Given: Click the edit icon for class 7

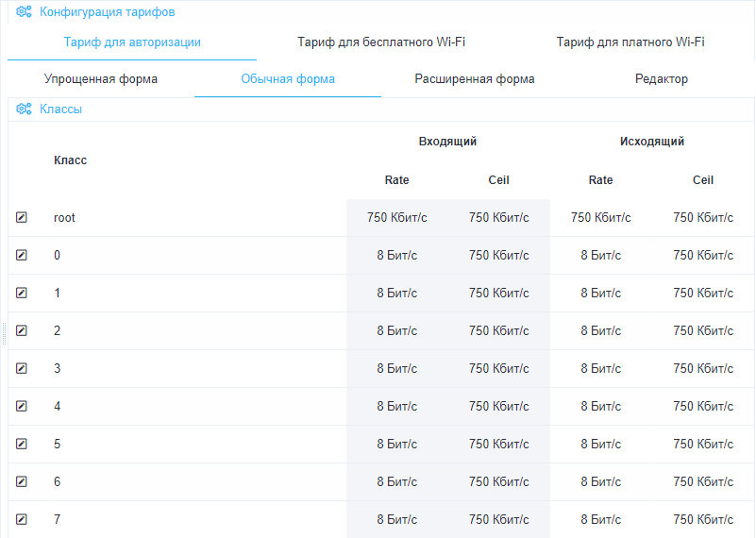Looking at the screenshot, I should [22, 519].
